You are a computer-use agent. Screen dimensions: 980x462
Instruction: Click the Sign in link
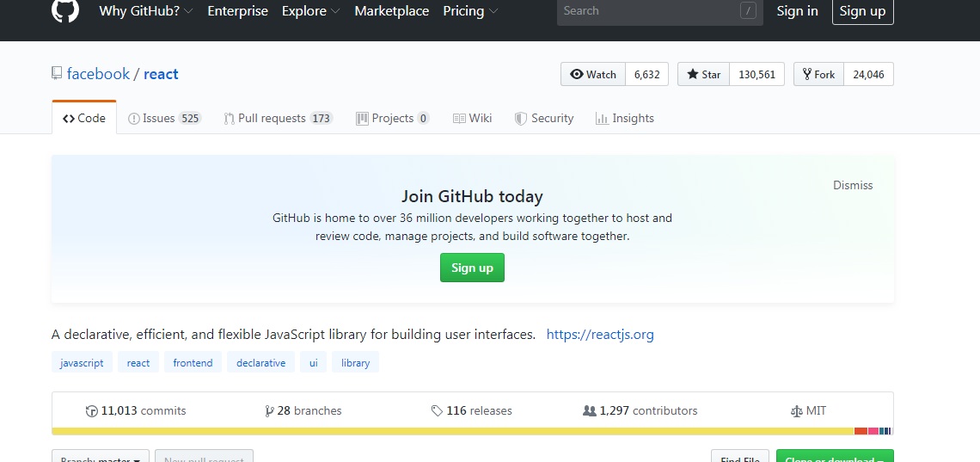pyautogui.click(x=797, y=11)
